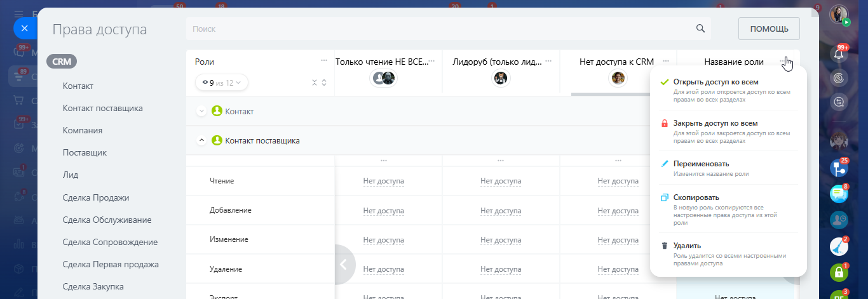Open the blue branch icon with 25 badge
This screenshot has width=868, height=299.
(x=839, y=169)
